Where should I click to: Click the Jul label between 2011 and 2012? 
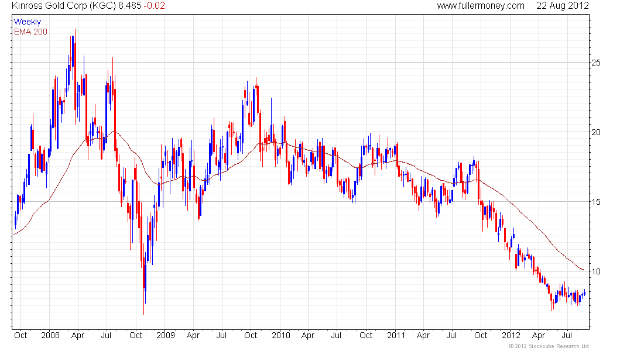(452, 335)
